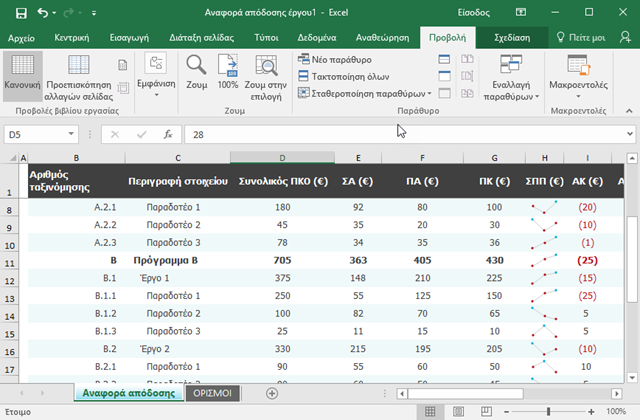Undo the last action
The height and width of the screenshot is (420, 640).
(x=42, y=13)
